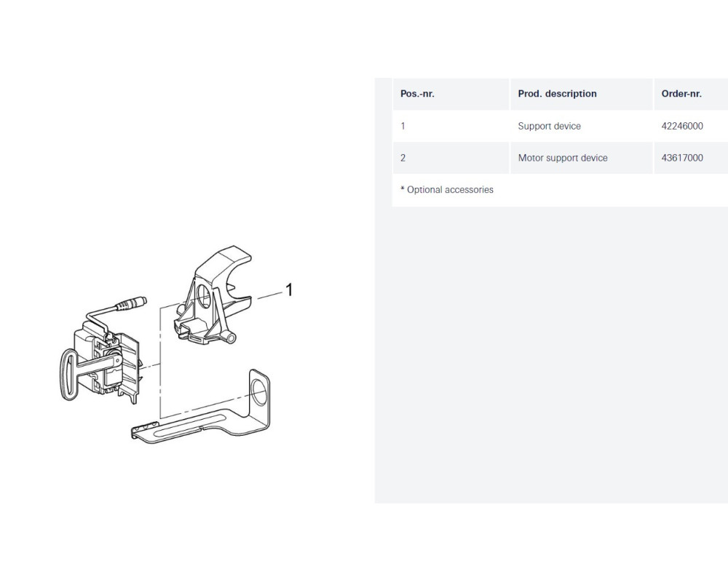Click the Optional accessories footnote

(x=447, y=189)
